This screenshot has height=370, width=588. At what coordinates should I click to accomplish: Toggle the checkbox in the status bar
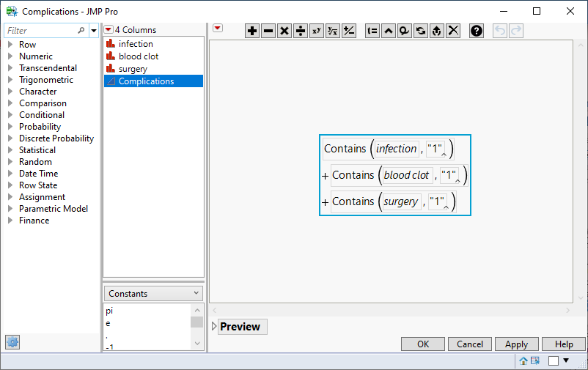tap(554, 360)
